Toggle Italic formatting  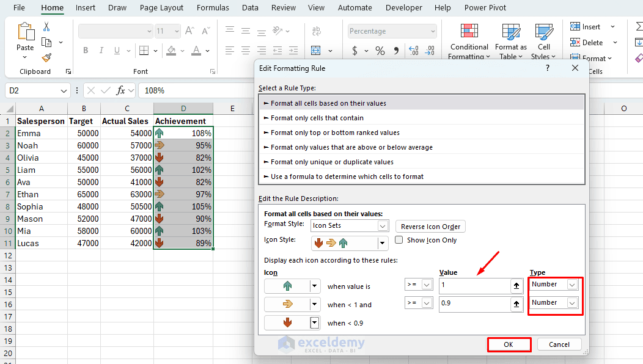pos(101,51)
